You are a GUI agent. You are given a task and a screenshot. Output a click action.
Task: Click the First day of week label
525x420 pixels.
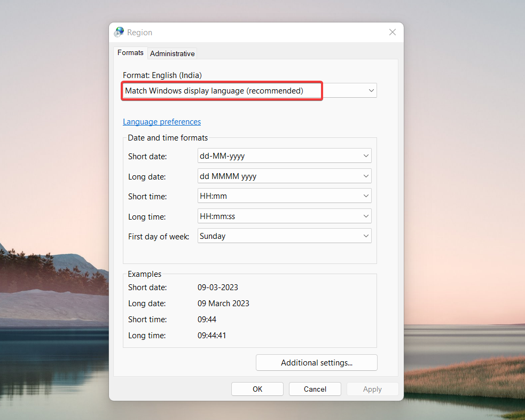(159, 237)
